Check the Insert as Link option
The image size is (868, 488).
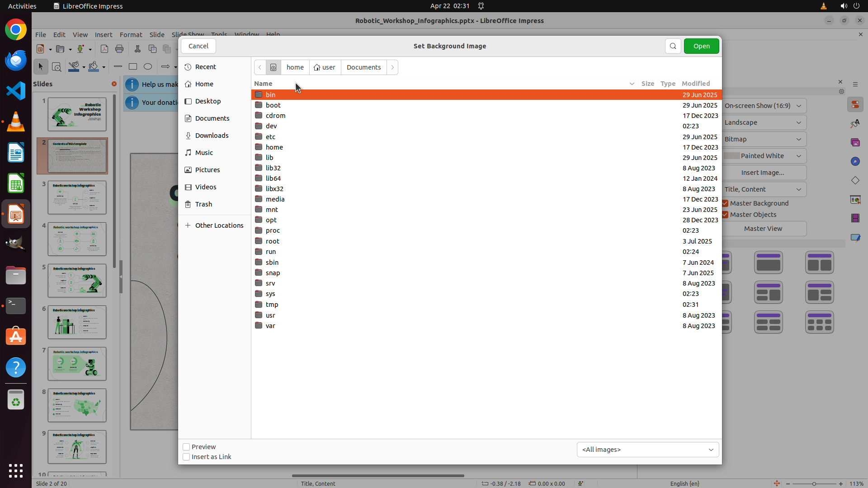[186, 457]
